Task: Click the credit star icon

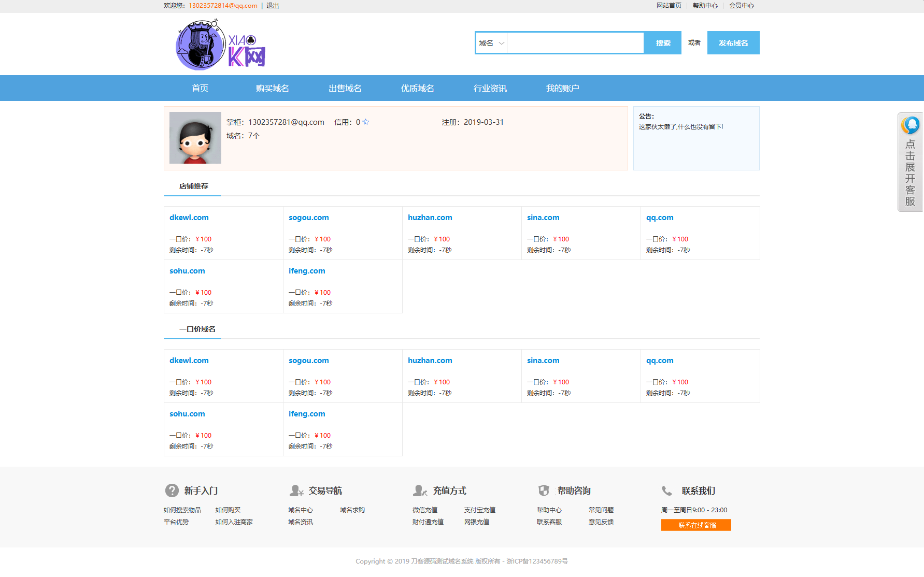Action: [366, 122]
